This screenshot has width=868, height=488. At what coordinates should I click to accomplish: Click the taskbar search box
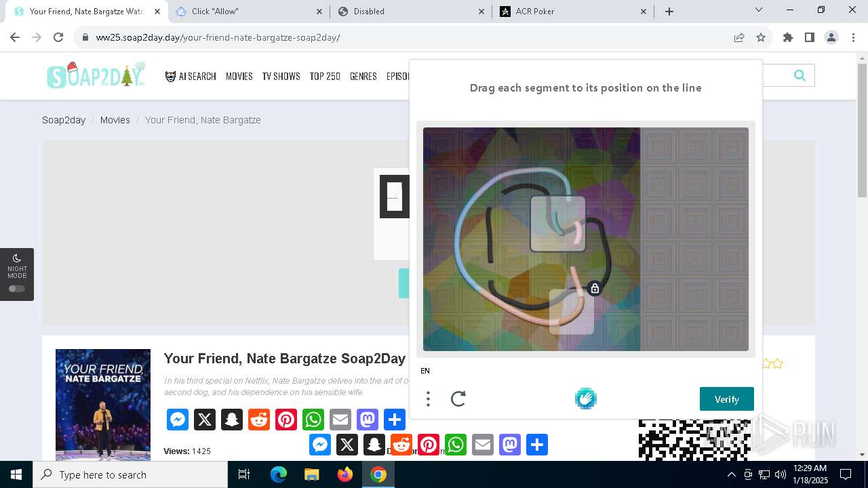[130, 474]
